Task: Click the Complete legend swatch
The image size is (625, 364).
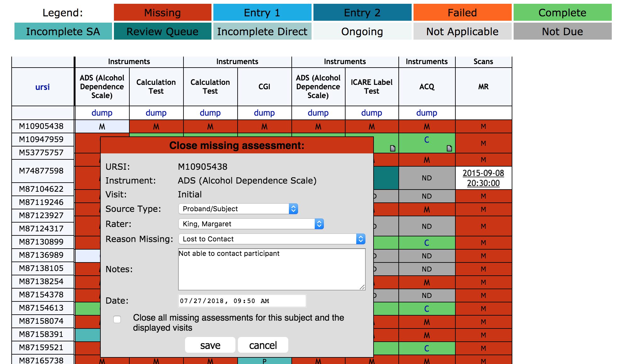Action: tap(563, 13)
